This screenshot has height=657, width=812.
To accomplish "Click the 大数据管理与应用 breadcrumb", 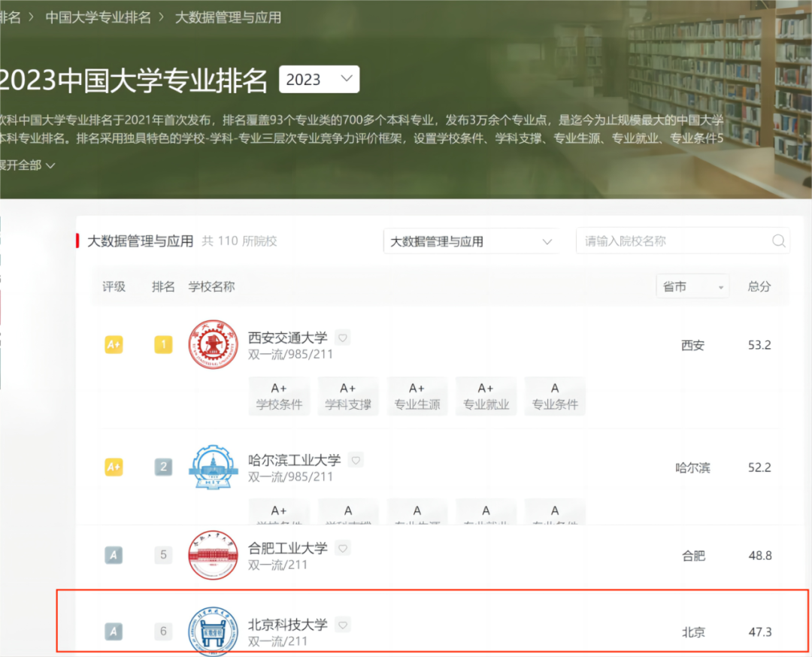I will [x=228, y=17].
